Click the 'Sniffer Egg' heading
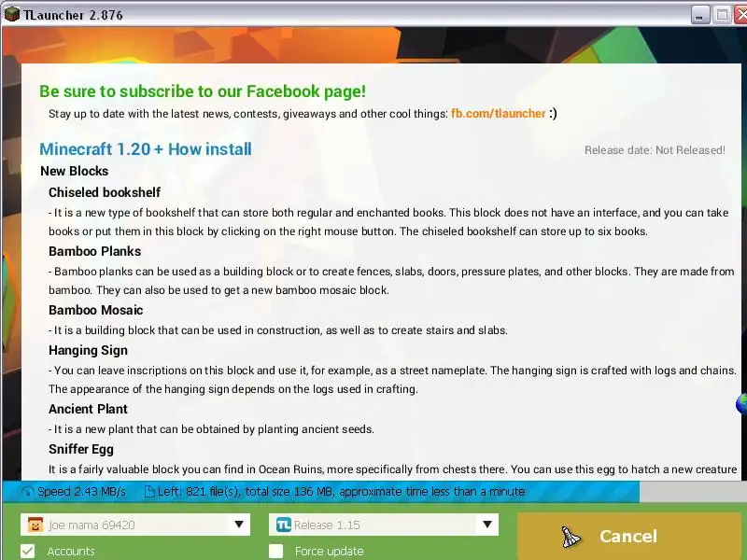747x560 pixels. pos(81,450)
